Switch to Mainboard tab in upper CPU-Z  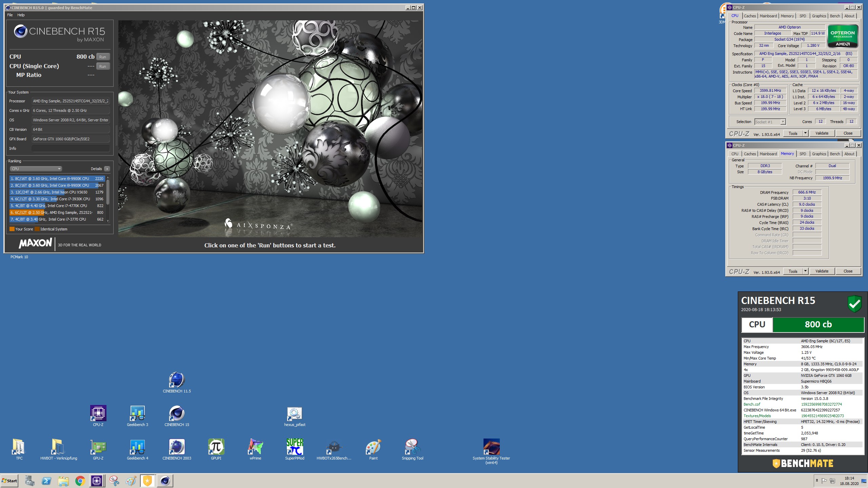point(768,16)
